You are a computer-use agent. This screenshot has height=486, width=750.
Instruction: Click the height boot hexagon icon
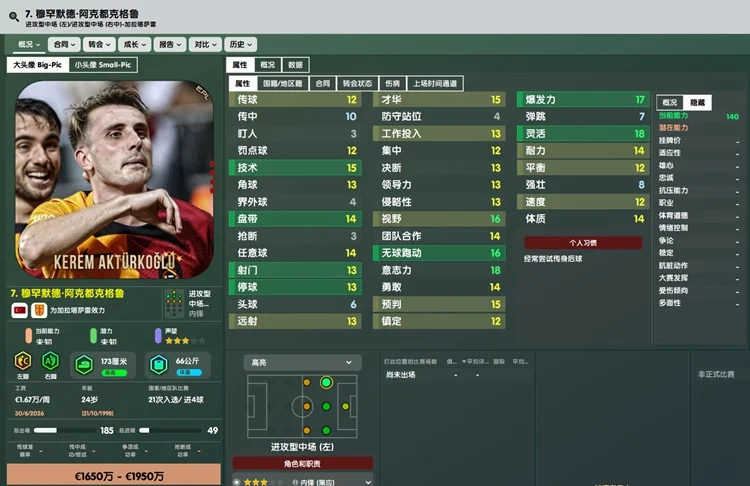[84, 365]
